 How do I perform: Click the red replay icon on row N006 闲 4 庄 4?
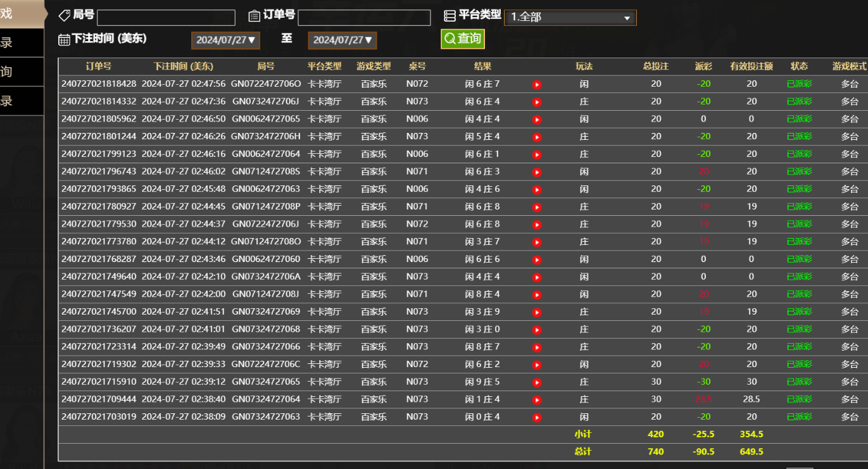(536, 119)
